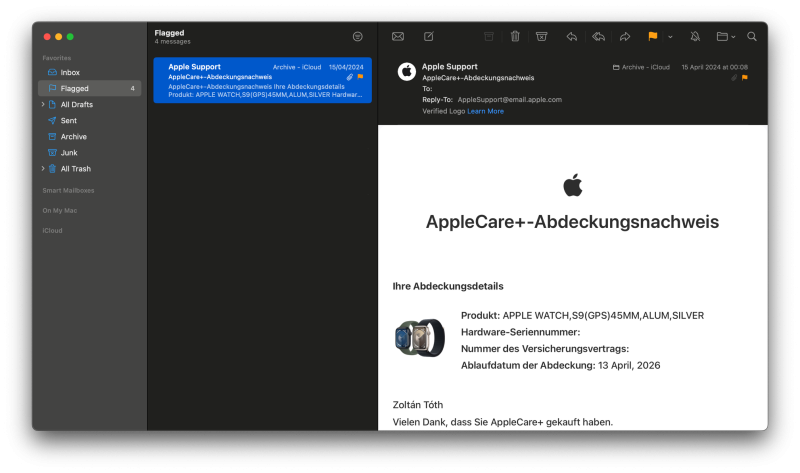The image size is (800, 473).
Task: Click the Produkt APPLE WATCH line
Action: (x=582, y=316)
